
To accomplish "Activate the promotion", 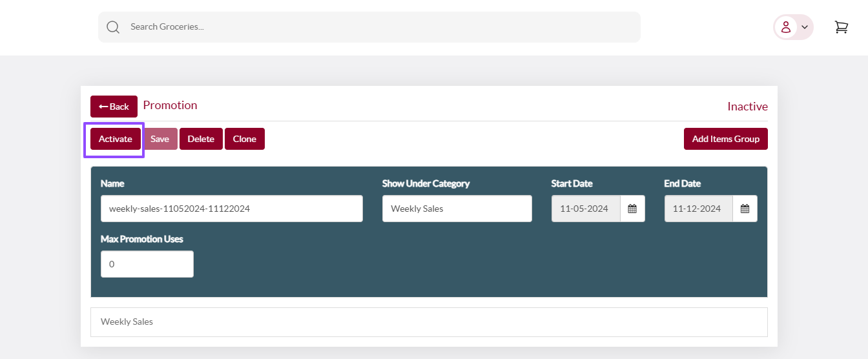I will [x=115, y=139].
